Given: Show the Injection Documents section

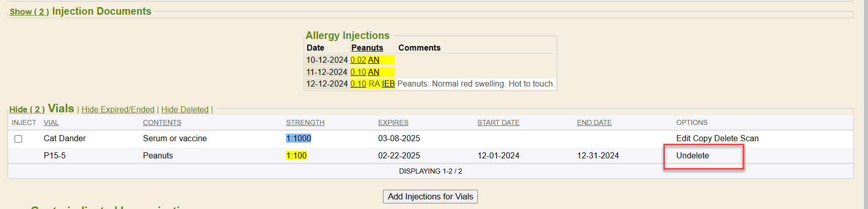Looking at the screenshot, I should click(29, 12).
